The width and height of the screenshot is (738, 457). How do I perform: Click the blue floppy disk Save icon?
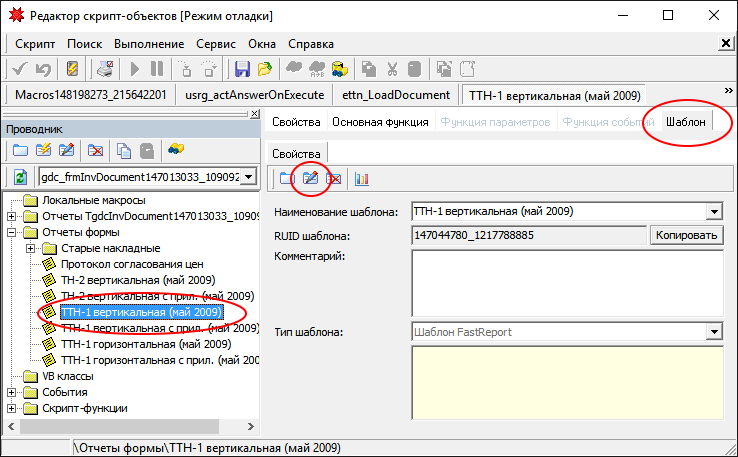coord(241,69)
